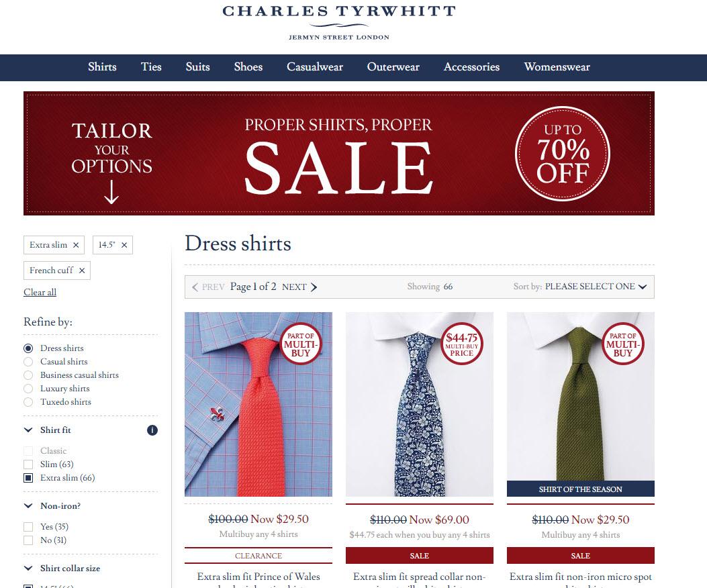This screenshot has height=588, width=707.
Task: Remove the 14.5" filter tag
Action: 124,245
